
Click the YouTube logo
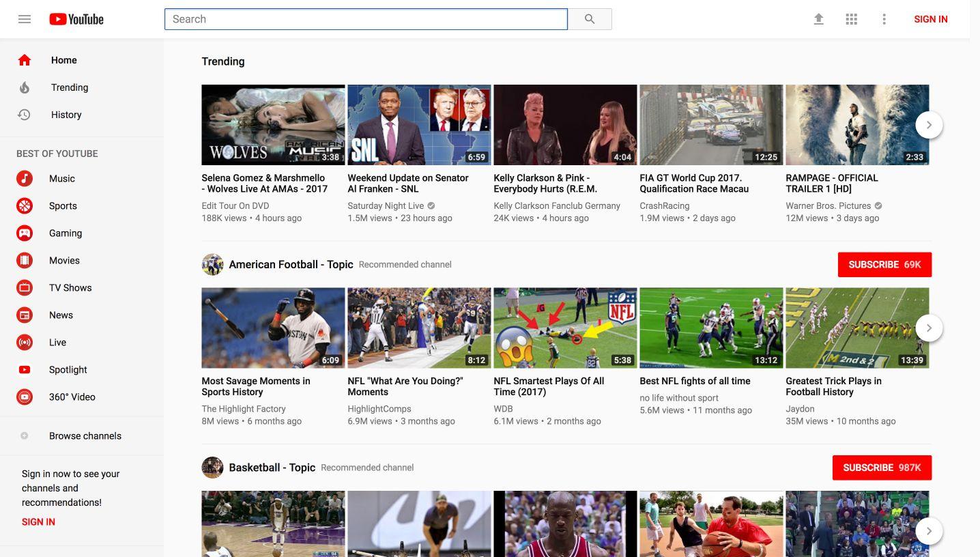76,19
